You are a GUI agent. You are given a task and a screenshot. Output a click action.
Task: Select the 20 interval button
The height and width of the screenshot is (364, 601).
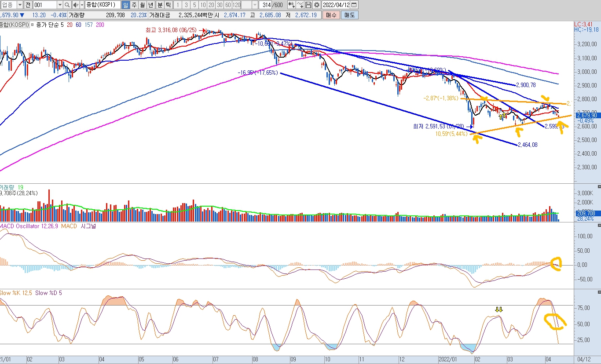211,5
